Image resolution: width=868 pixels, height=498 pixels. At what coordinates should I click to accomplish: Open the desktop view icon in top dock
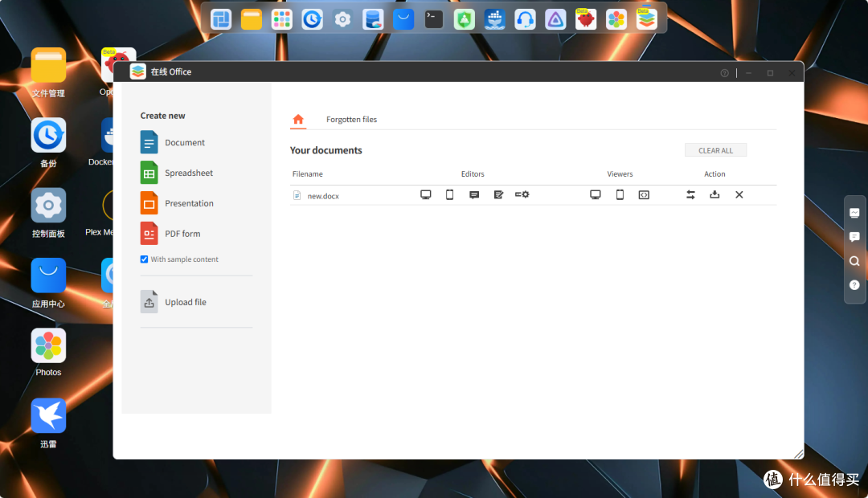click(x=221, y=19)
